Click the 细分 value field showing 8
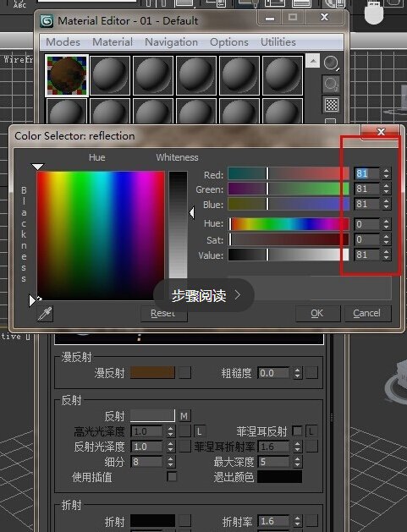The width and height of the screenshot is (407, 532). click(x=147, y=462)
